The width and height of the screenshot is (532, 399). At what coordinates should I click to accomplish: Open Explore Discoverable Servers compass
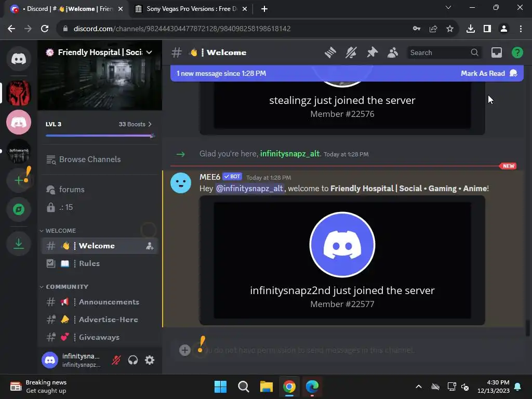[19, 209]
